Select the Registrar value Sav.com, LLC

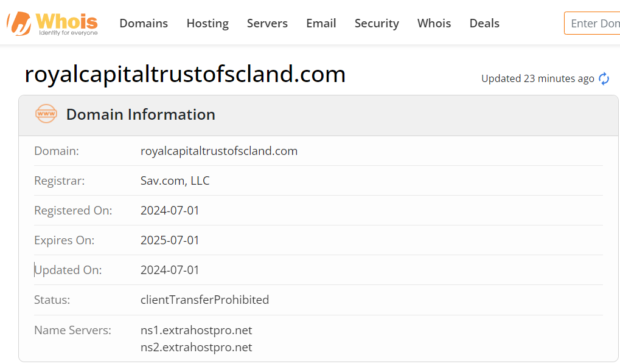coord(175,181)
